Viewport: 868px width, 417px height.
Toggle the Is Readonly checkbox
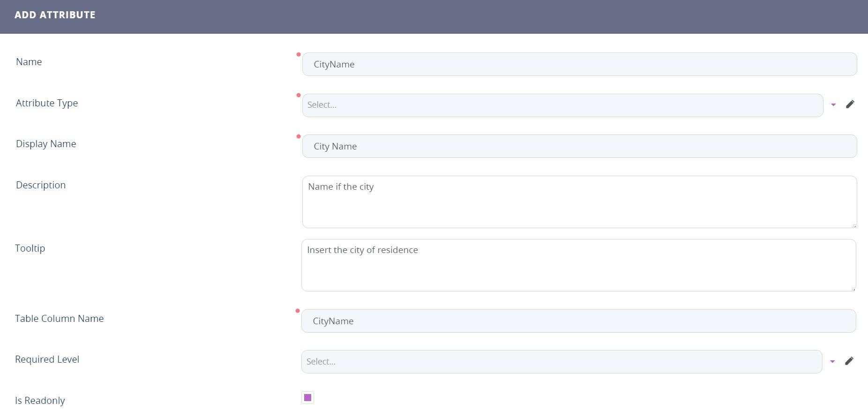[x=307, y=398]
